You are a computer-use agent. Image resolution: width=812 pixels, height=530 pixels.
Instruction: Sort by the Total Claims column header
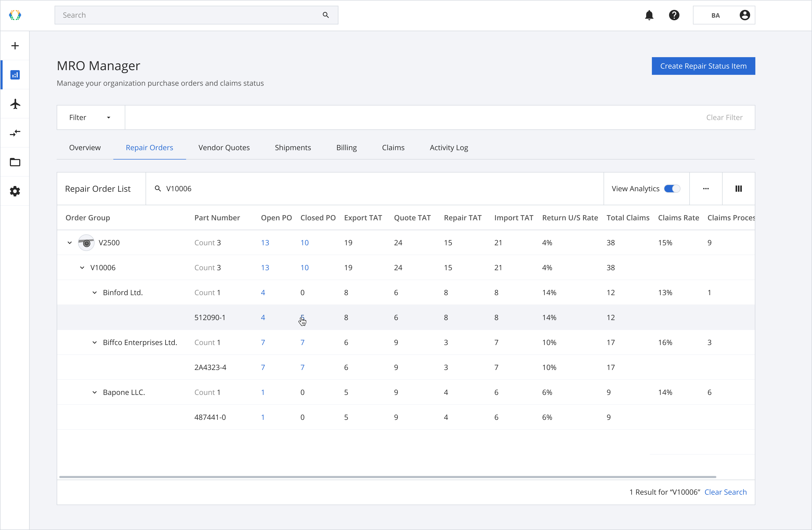(628, 218)
